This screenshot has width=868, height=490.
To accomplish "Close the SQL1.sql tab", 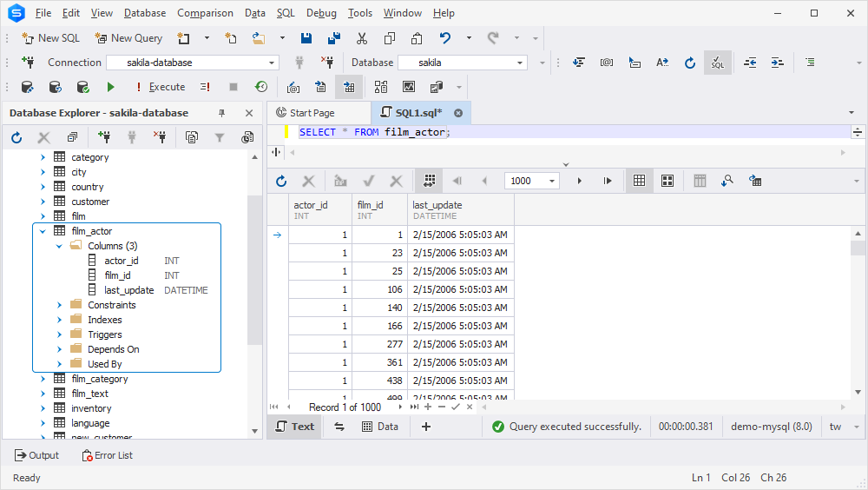I will pyautogui.click(x=458, y=113).
